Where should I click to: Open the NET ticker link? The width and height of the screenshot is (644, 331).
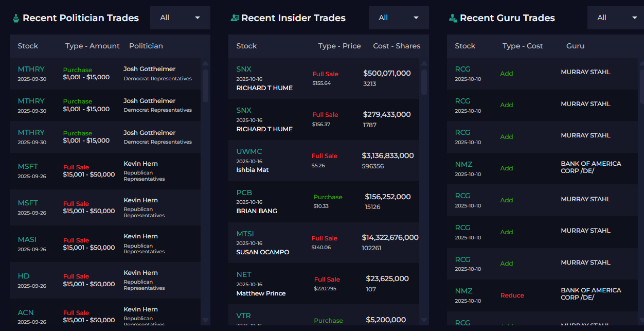(244, 274)
